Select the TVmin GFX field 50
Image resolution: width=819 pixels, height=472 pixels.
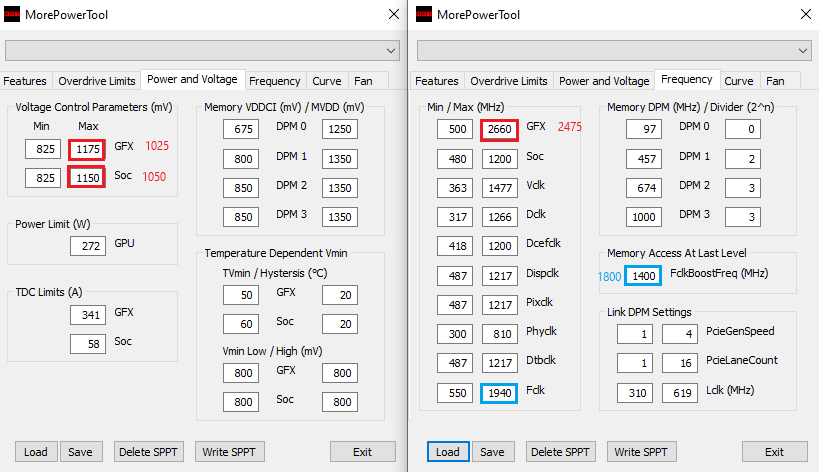241,295
